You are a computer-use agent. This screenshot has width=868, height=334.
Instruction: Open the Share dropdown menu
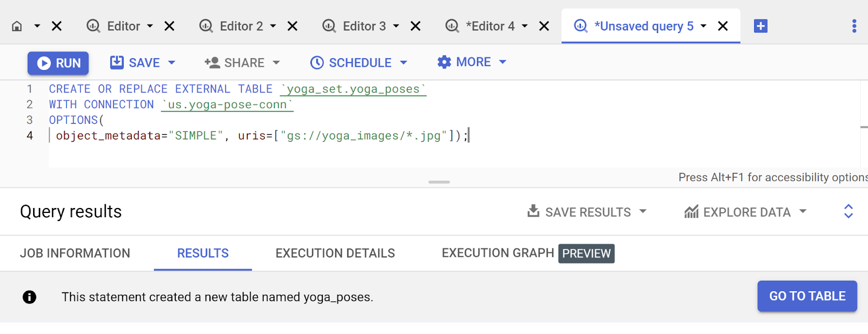click(x=242, y=63)
